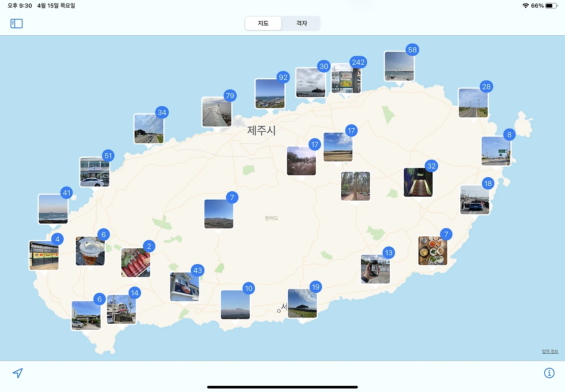This screenshot has height=392, width=565.
Task: Tap the battery status icon
Action: tap(551, 6)
